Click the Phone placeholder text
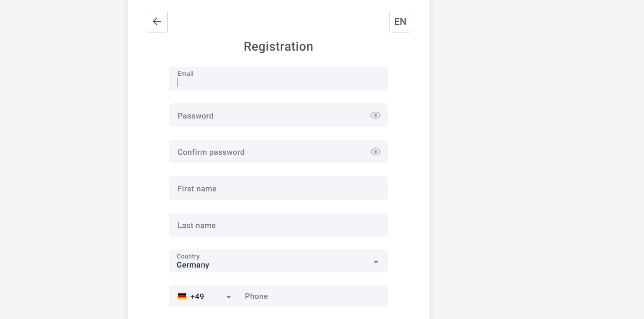Screen dimensions: 644x319 point(256,296)
